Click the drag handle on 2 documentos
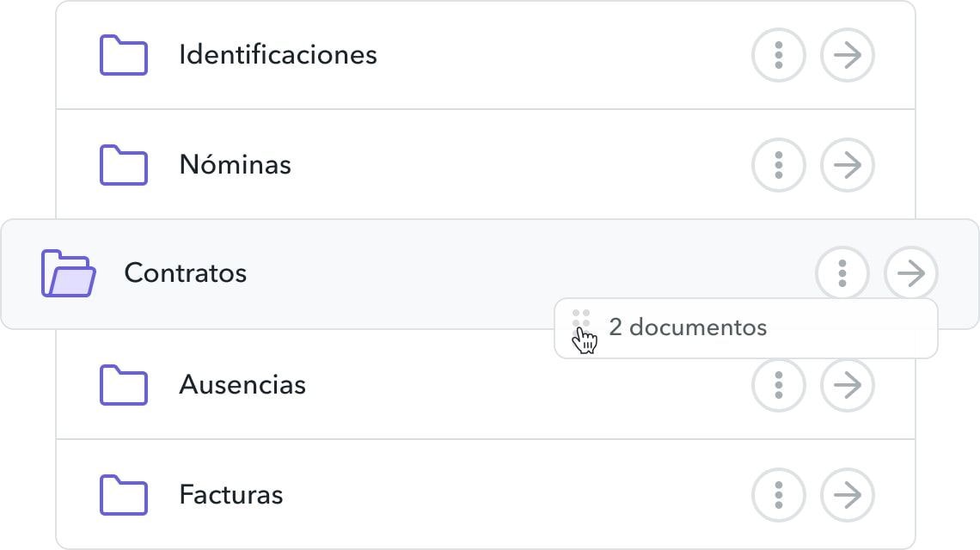This screenshot has height=550, width=980. (582, 319)
